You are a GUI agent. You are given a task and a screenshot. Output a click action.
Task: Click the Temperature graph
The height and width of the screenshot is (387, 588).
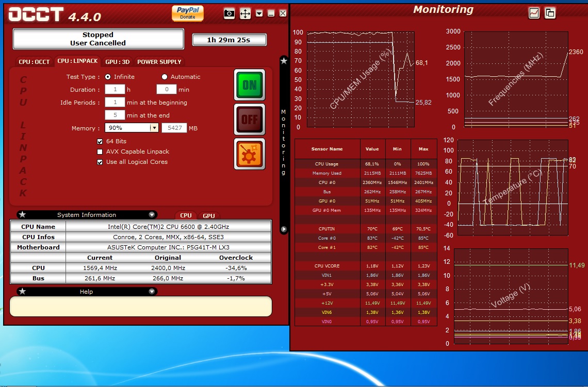point(513,188)
